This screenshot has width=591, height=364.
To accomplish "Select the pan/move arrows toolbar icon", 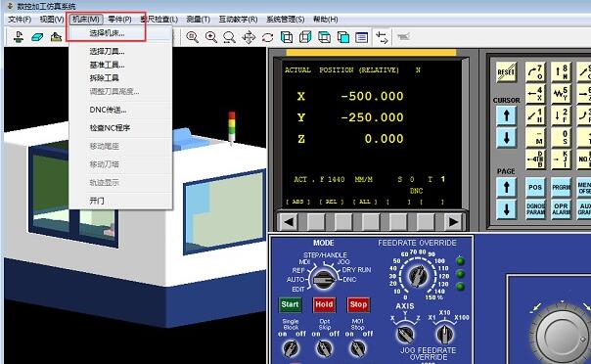I will [x=249, y=37].
